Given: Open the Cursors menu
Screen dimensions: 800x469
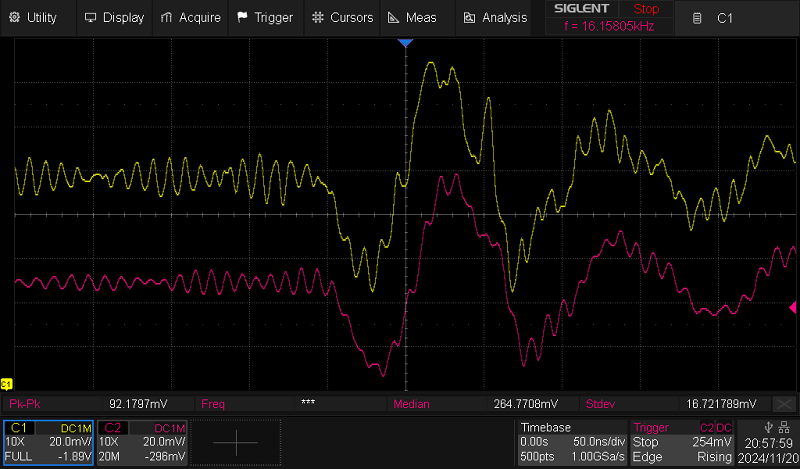Looking at the screenshot, I should 342,17.
